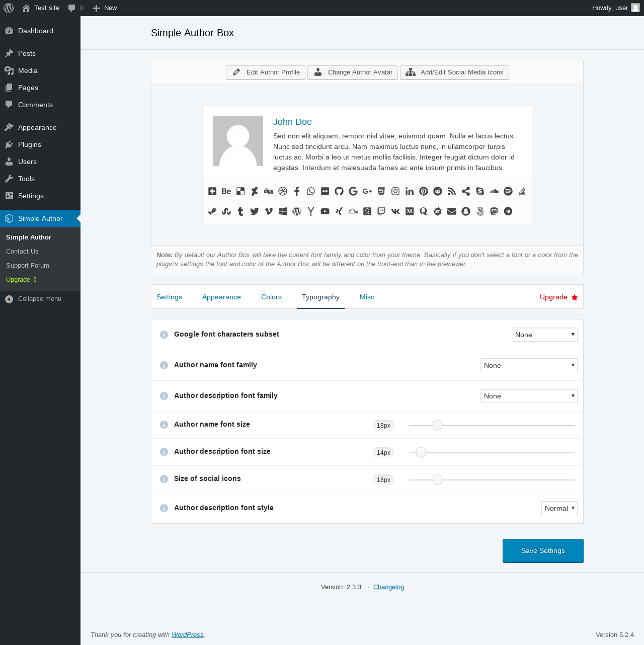Click the John Doe avatar placeholder image
The height and width of the screenshot is (645, 644).
(x=238, y=141)
